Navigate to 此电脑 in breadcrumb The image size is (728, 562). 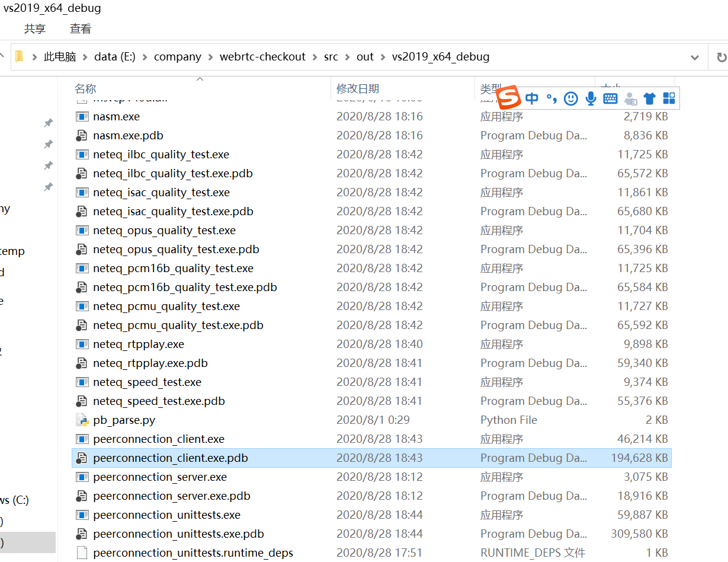pos(60,57)
